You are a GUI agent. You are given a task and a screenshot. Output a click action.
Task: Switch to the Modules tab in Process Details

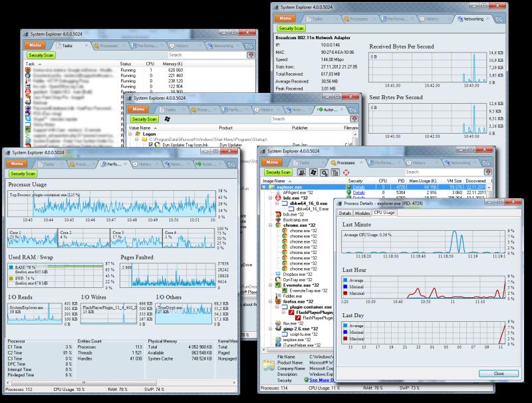pos(362,213)
